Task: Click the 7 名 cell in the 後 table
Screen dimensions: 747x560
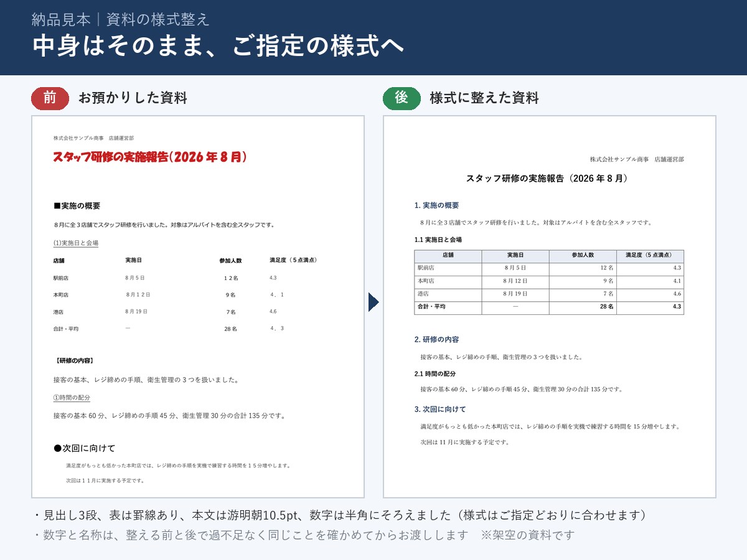Action: [x=583, y=294]
